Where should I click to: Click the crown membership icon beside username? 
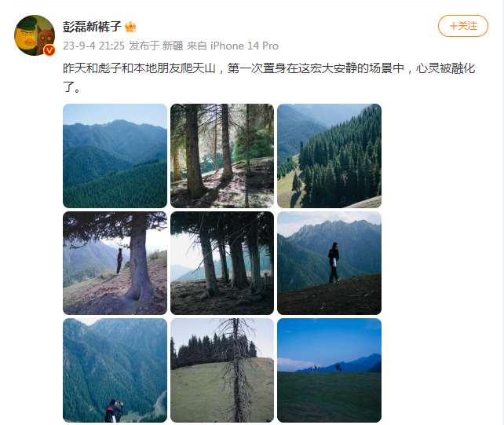coord(130,27)
